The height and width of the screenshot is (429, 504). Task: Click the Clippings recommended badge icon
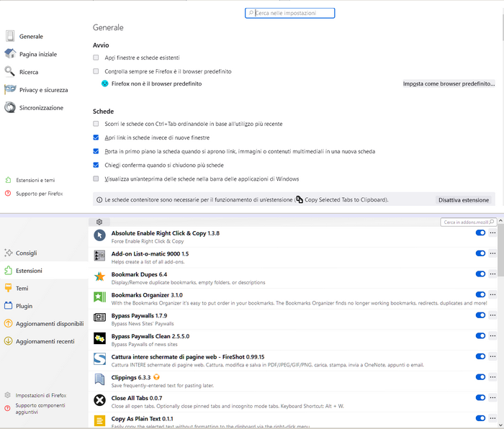click(156, 377)
